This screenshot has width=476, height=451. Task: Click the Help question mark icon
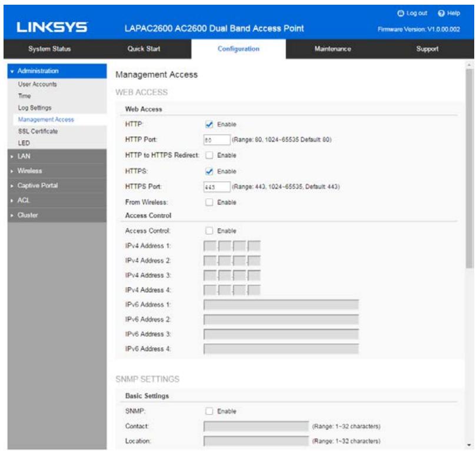(x=441, y=13)
